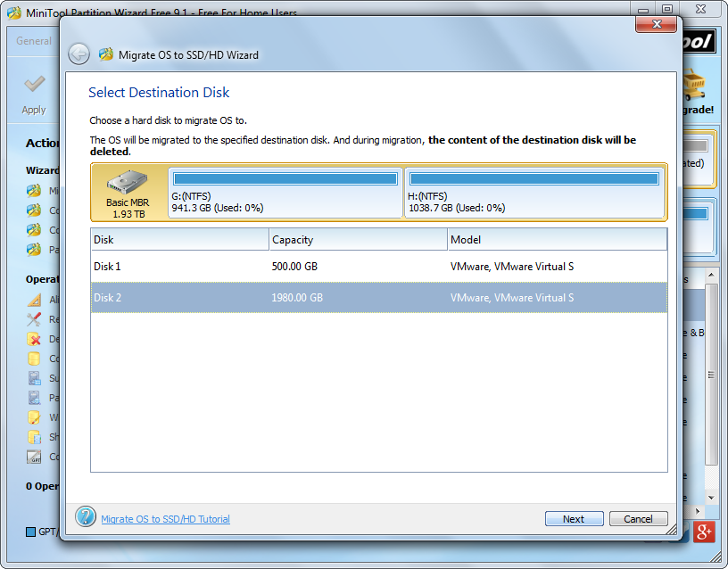728x569 pixels.
Task: Click the Apply checkmark in main window
Action: (35, 85)
